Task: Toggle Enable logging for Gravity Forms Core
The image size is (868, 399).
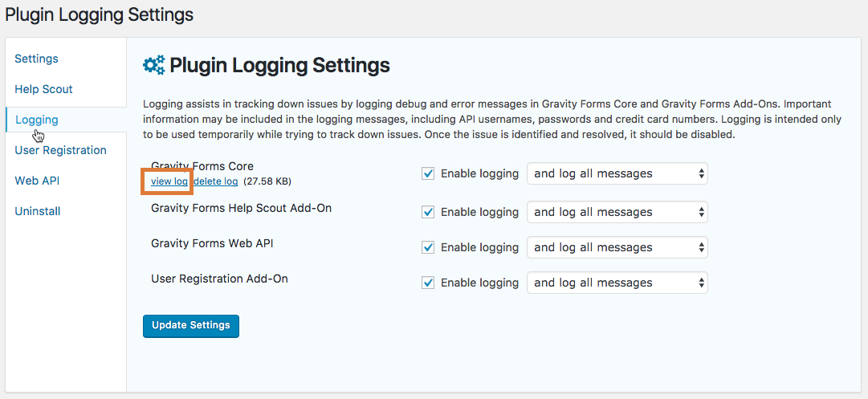Action: point(428,173)
